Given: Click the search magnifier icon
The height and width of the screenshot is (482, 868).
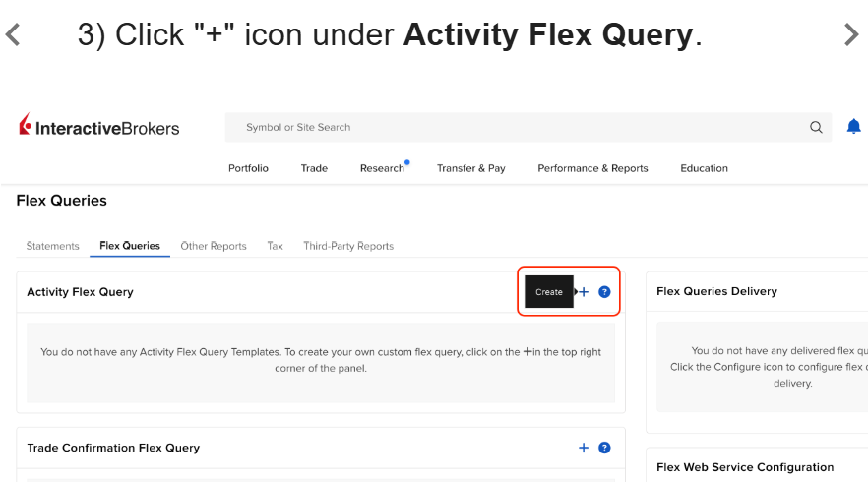Looking at the screenshot, I should click(816, 127).
